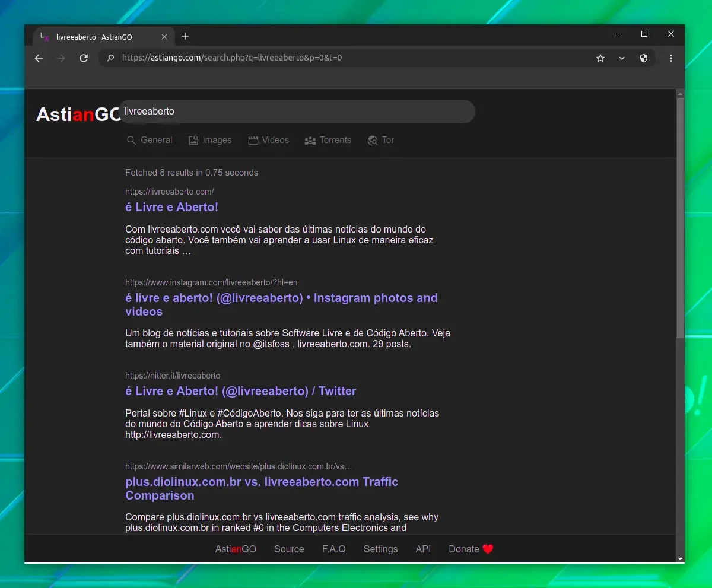The height and width of the screenshot is (588, 712).
Task: Open the API footer link
Action: pos(423,549)
